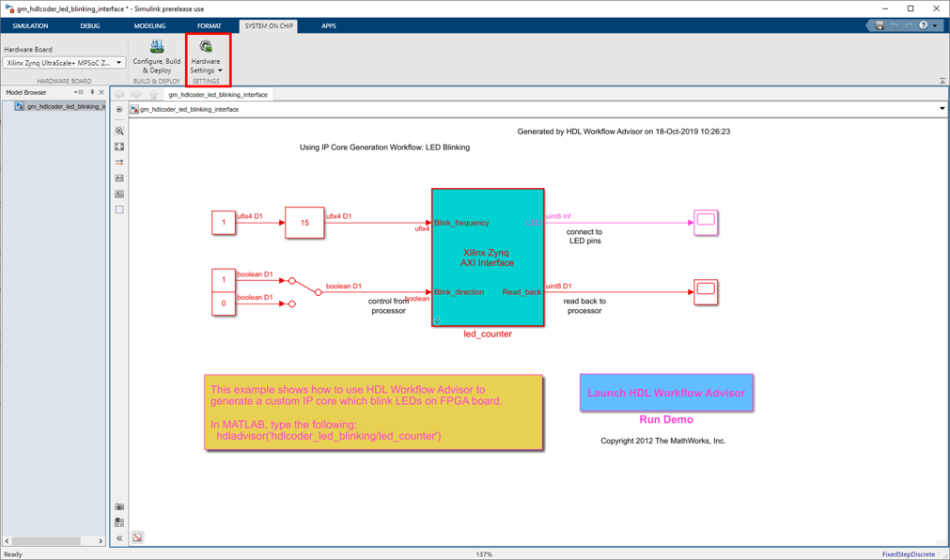Navigate forward with the right arrow icon
Viewport: 950px width, 560px height.
coord(136,95)
